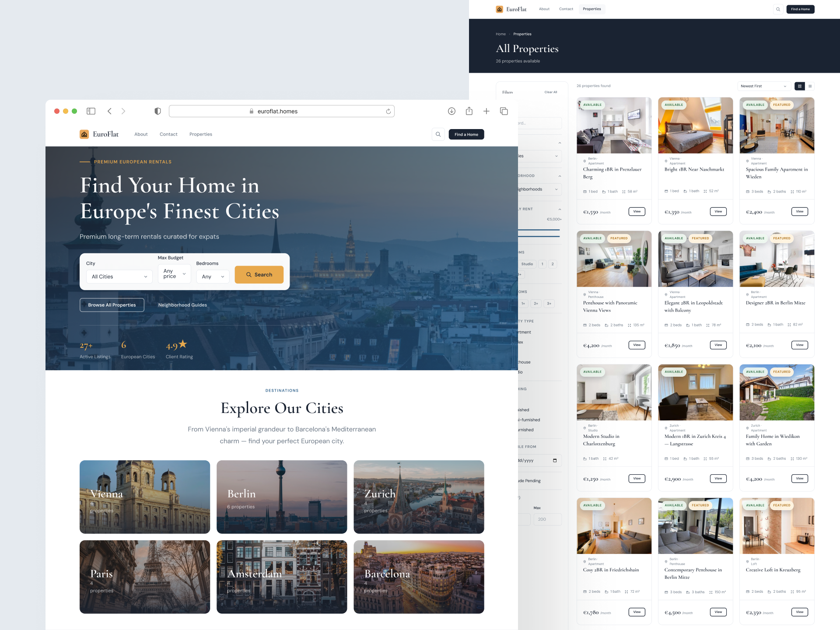The image size is (840, 630).
Task: Click Properties tab on All Properties page
Action: [x=592, y=9]
